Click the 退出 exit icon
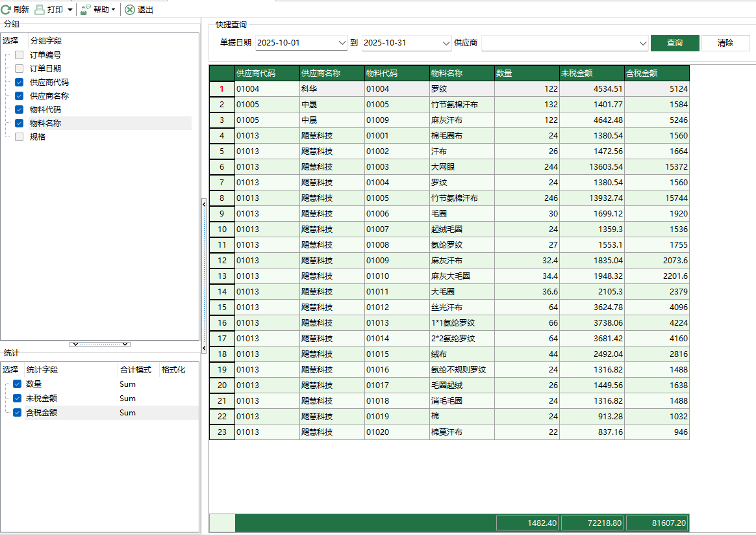This screenshot has width=756, height=535. pyautogui.click(x=130, y=10)
